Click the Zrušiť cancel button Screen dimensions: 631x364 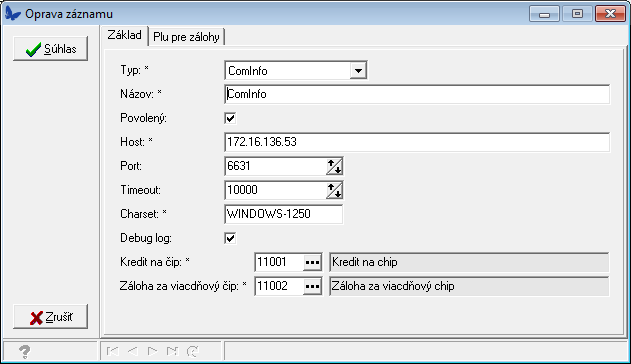click(x=50, y=317)
